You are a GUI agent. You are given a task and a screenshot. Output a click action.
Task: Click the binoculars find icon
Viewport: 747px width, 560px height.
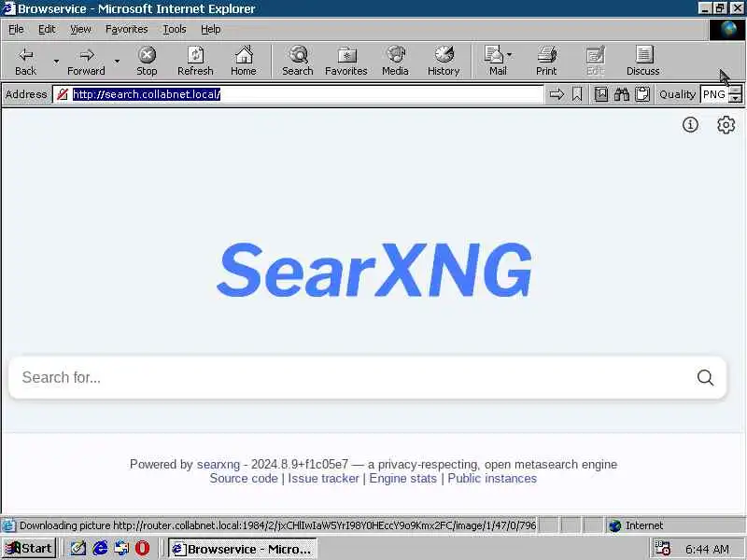point(622,94)
